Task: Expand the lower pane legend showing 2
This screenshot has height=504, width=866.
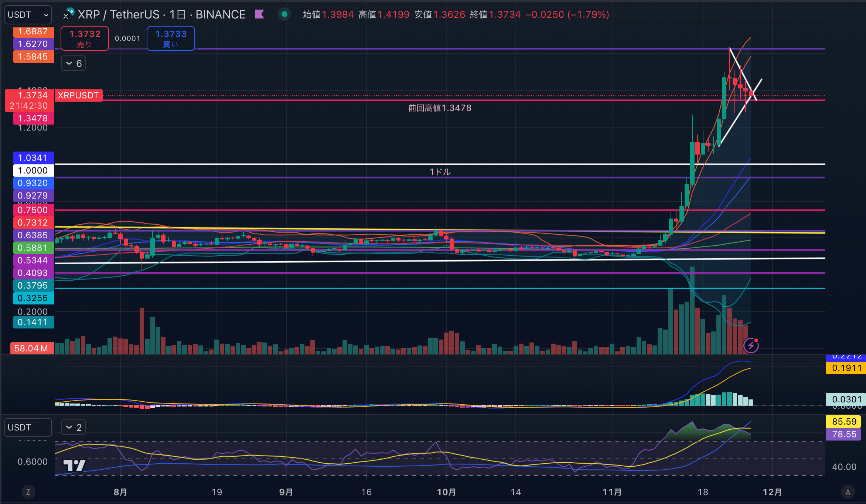Action: point(74,428)
